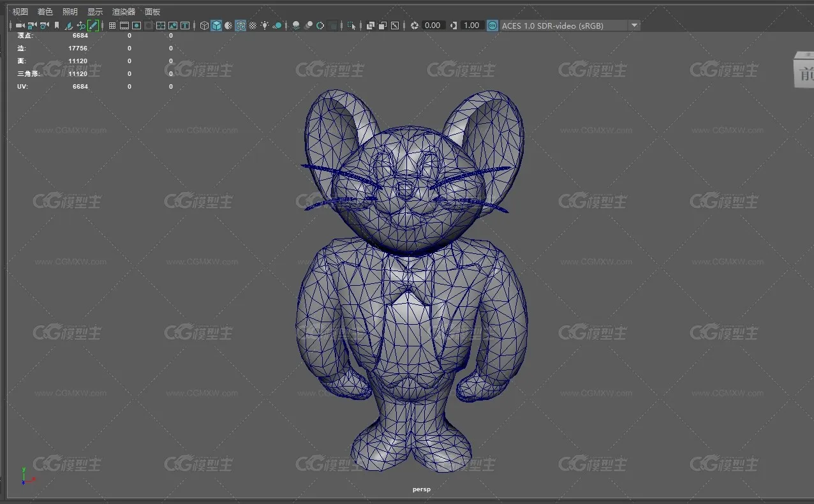Click the Exposure value field showing 0.00

click(433, 26)
